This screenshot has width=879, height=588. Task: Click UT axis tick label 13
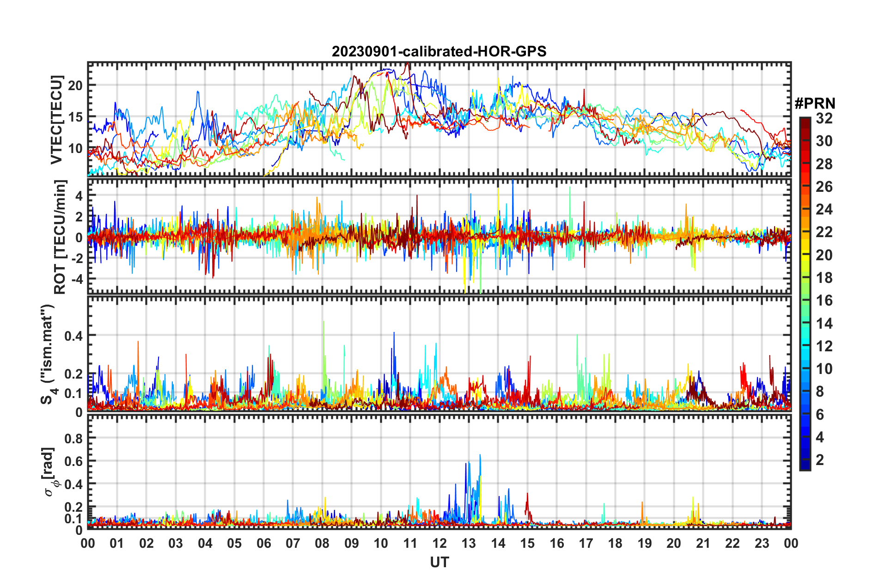pos(469,543)
